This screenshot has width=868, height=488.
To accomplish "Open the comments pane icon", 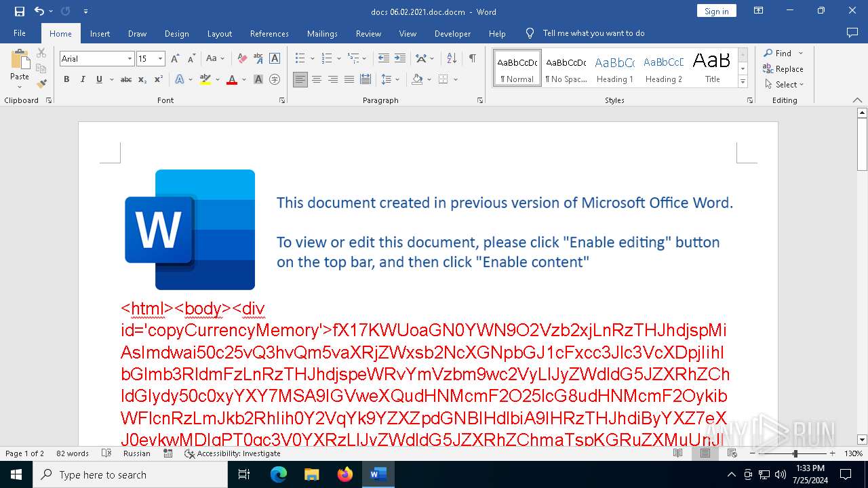I will coord(852,33).
